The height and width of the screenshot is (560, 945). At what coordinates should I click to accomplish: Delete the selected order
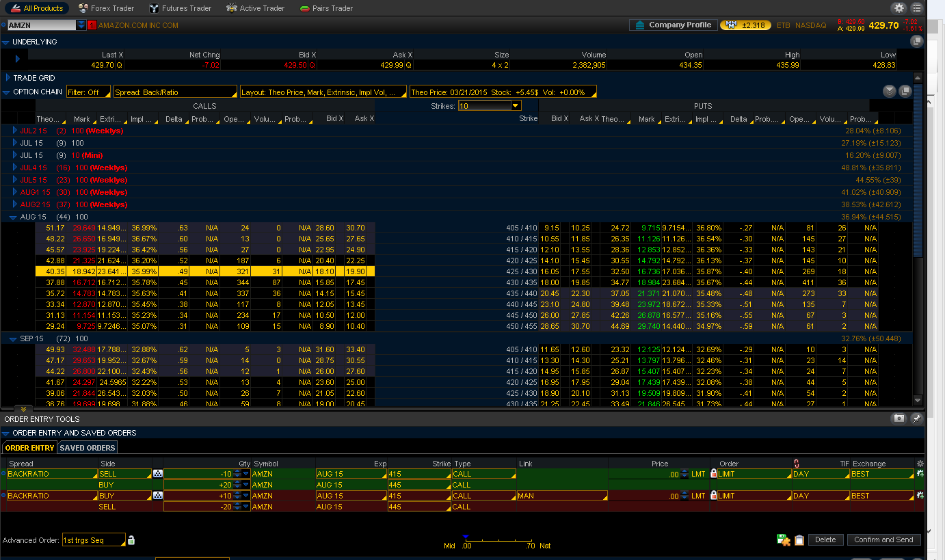click(825, 539)
